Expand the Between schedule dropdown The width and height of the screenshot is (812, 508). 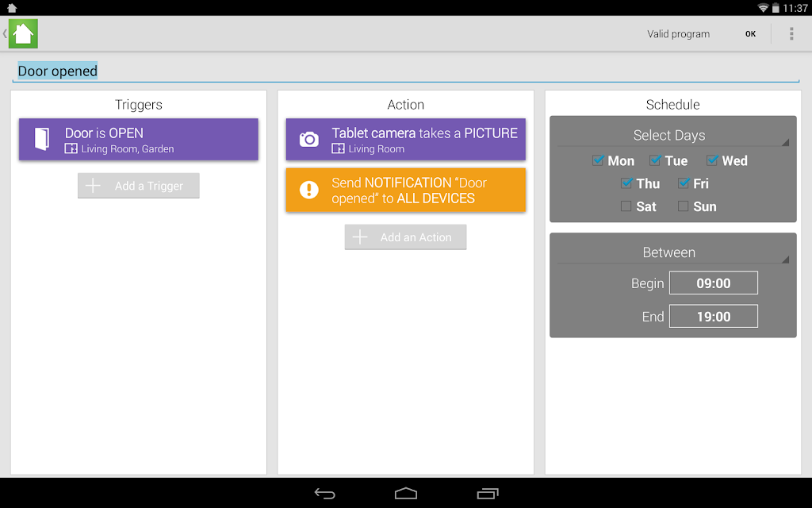tap(672, 252)
